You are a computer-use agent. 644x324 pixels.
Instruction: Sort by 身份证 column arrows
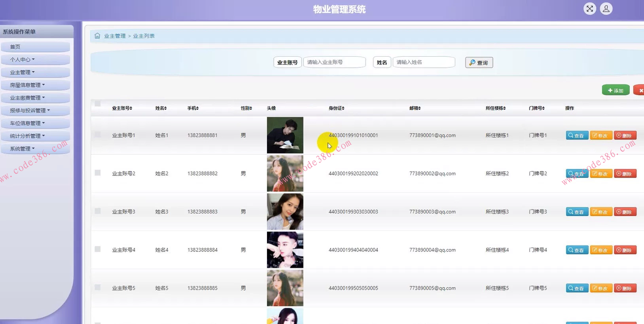pos(343,108)
